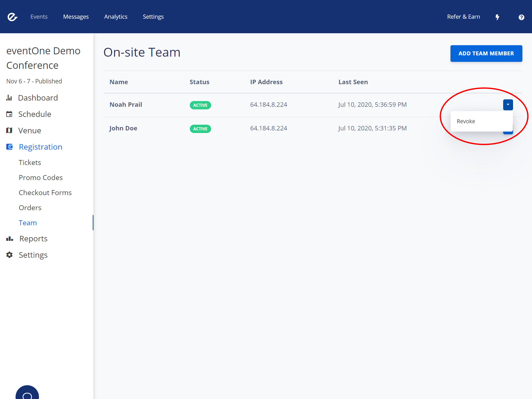Open Analytics in top navigation
The width and height of the screenshot is (532, 399).
116,17
